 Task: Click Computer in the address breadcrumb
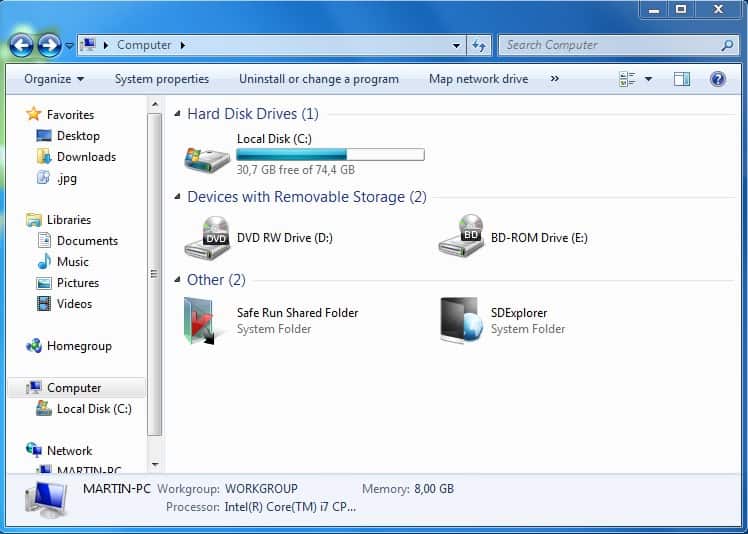click(x=144, y=45)
